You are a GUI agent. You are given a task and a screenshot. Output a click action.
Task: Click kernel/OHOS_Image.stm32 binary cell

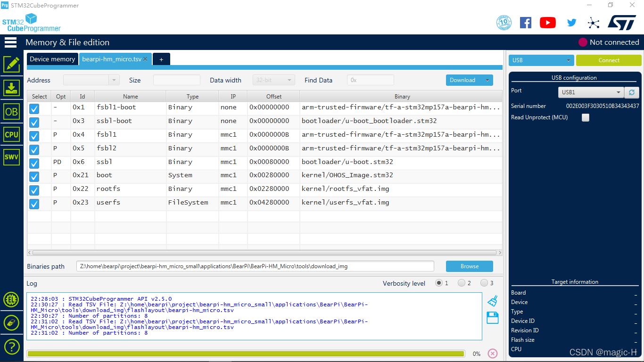click(x=347, y=175)
